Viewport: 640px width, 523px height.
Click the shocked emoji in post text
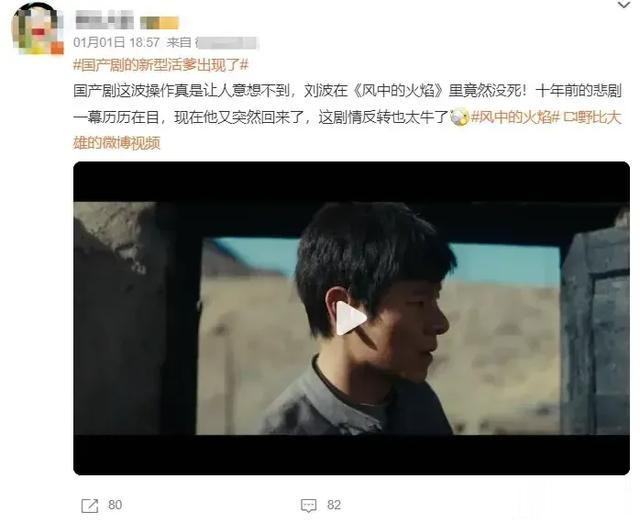[x=460, y=118]
